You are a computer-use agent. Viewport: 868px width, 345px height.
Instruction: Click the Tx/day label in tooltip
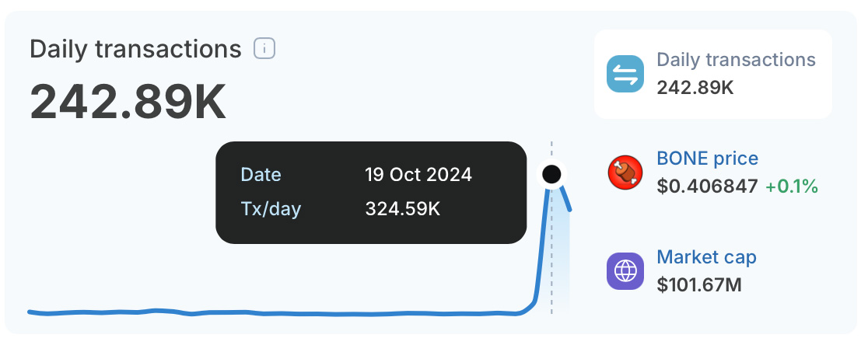271,210
